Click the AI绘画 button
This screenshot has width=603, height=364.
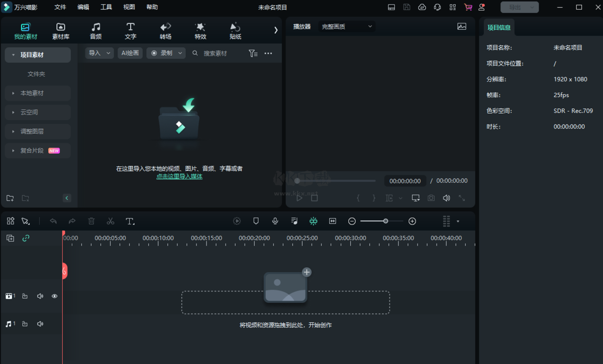tap(130, 53)
